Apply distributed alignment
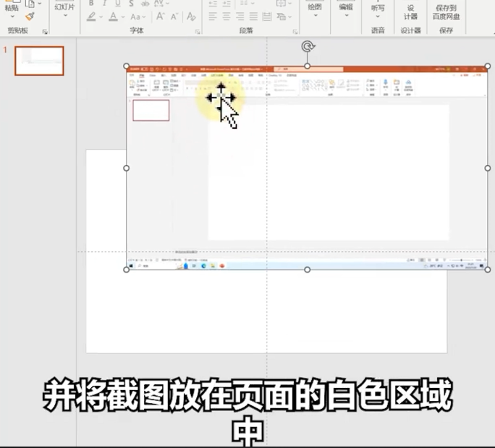Image resolution: width=495 pixels, height=448 pixels. pos(267,17)
